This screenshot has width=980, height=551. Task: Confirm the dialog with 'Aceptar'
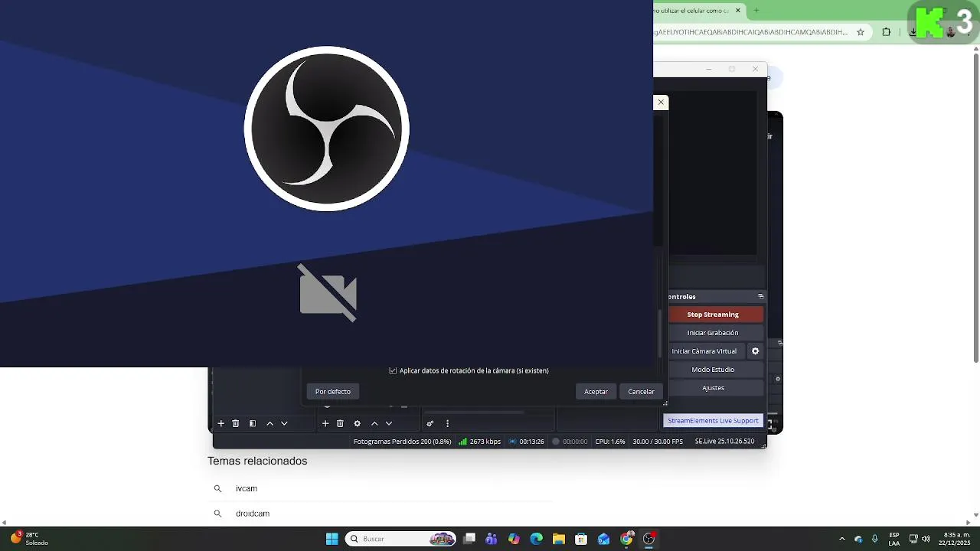(596, 392)
